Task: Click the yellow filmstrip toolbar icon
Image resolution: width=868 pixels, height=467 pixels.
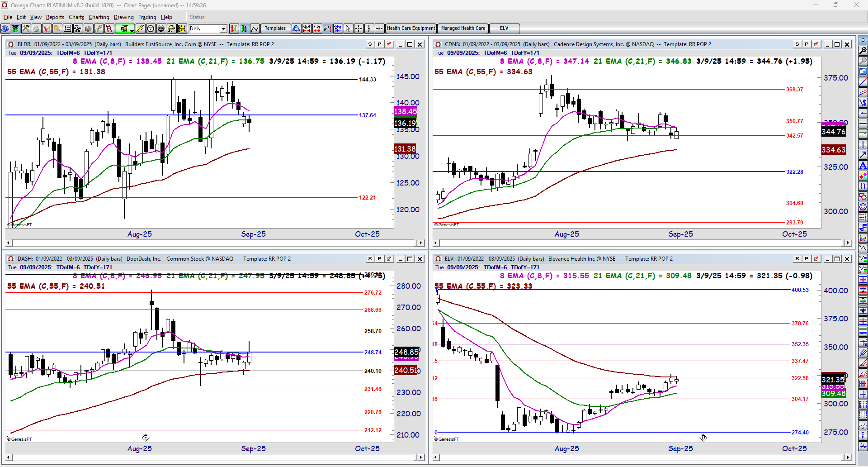Action: 182,29
